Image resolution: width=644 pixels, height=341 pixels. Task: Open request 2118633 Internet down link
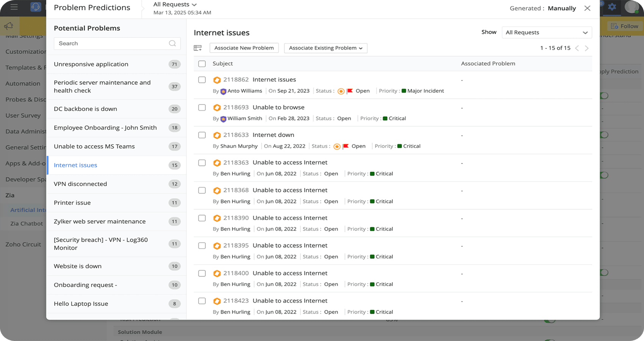click(x=273, y=135)
